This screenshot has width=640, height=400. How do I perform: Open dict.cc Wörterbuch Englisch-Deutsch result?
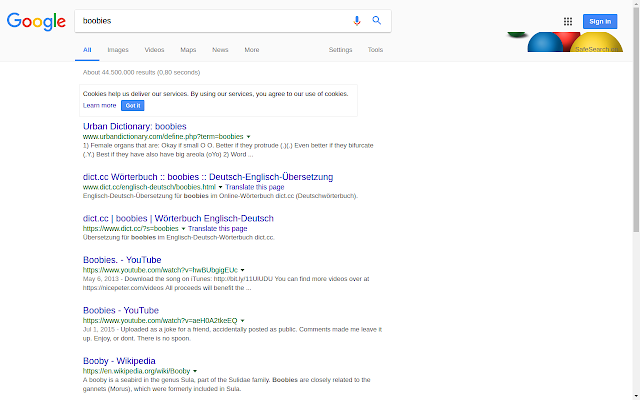coord(178,218)
